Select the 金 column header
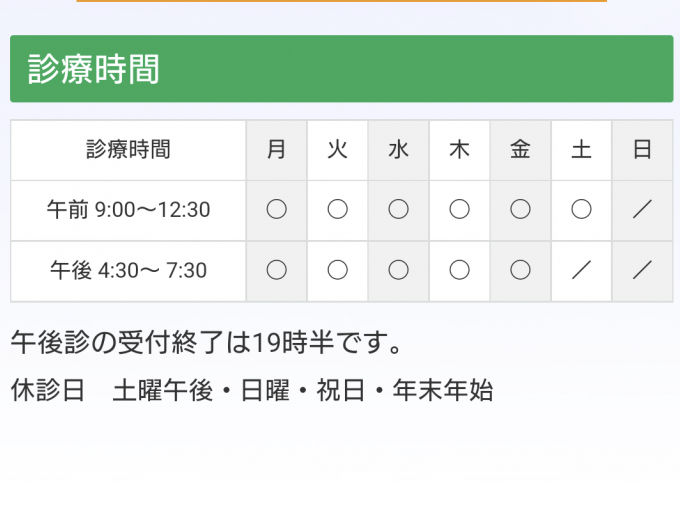Image resolution: width=680 pixels, height=510 pixels. (x=520, y=150)
